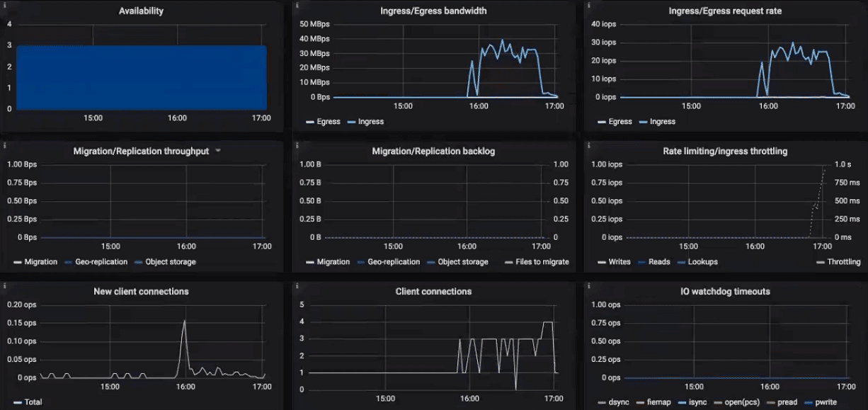Click Geo-replication legend label in throughput panel
The height and width of the screenshot is (410, 868).
coord(101,262)
